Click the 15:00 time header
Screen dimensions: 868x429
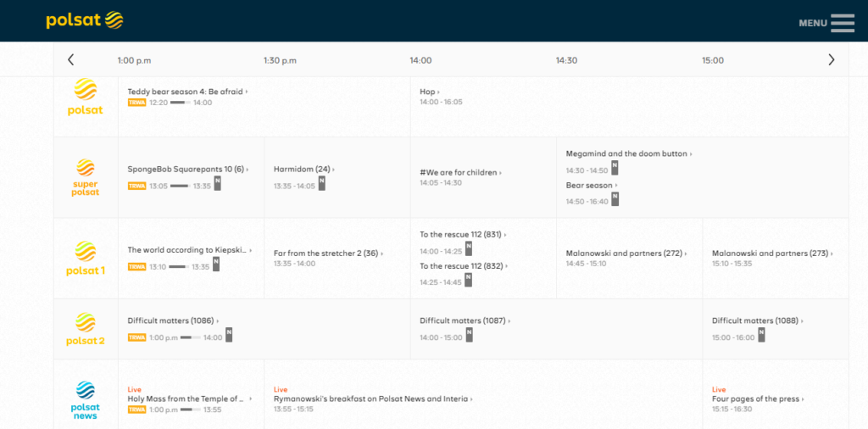(x=713, y=60)
